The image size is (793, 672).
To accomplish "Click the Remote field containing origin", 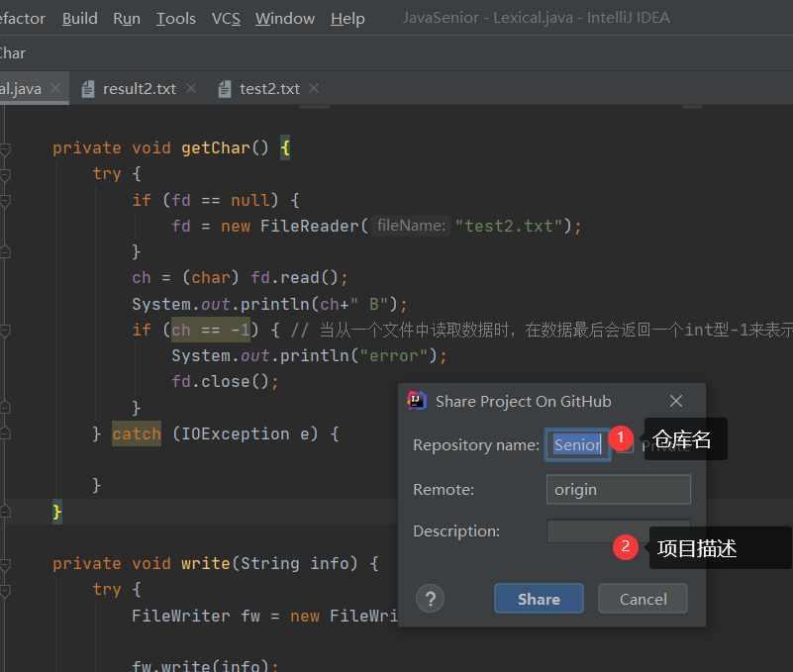I will pyautogui.click(x=619, y=490).
